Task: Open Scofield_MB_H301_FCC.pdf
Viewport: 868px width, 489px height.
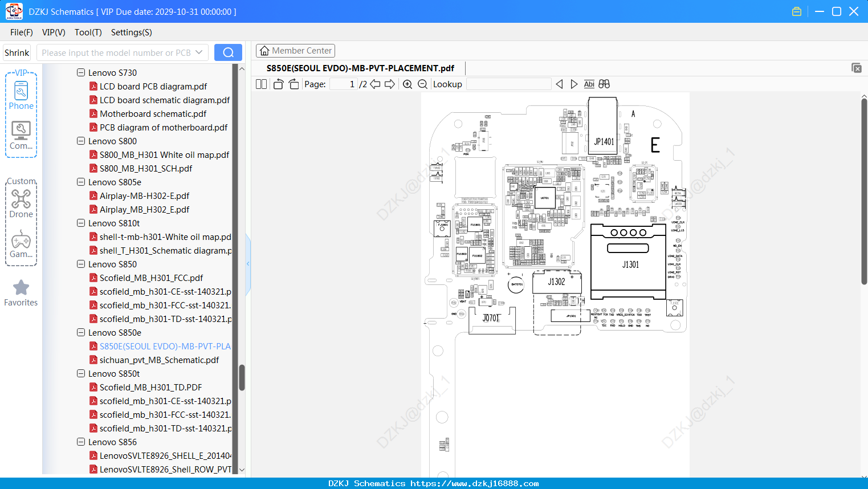Action: coord(151,278)
